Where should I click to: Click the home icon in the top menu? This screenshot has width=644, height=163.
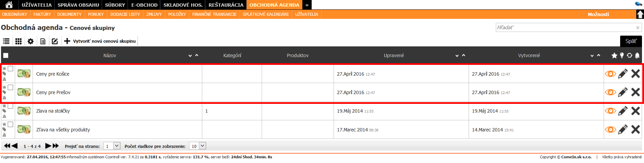pyautogui.click(x=9, y=5)
